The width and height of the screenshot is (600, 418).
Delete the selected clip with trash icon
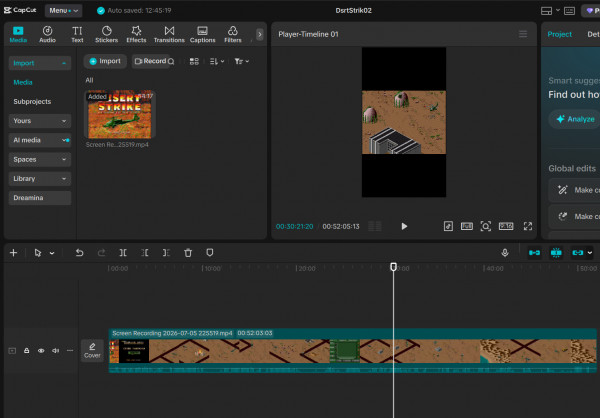pos(188,253)
